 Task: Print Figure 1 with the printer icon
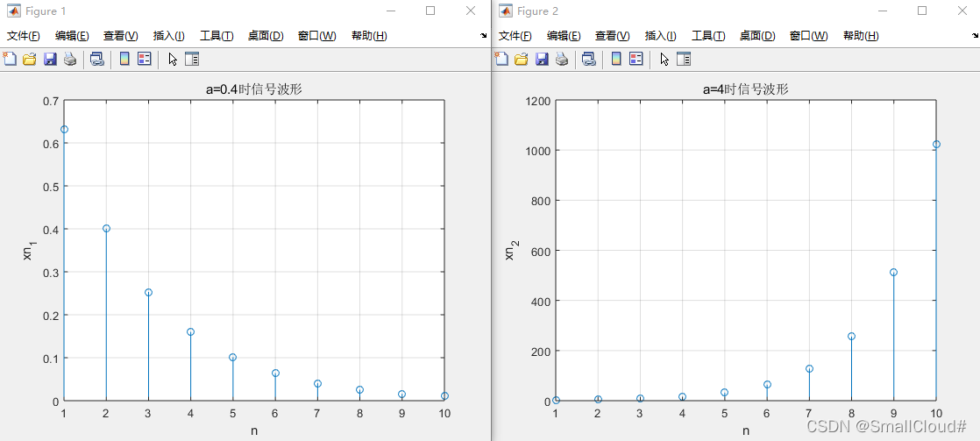(70, 60)
